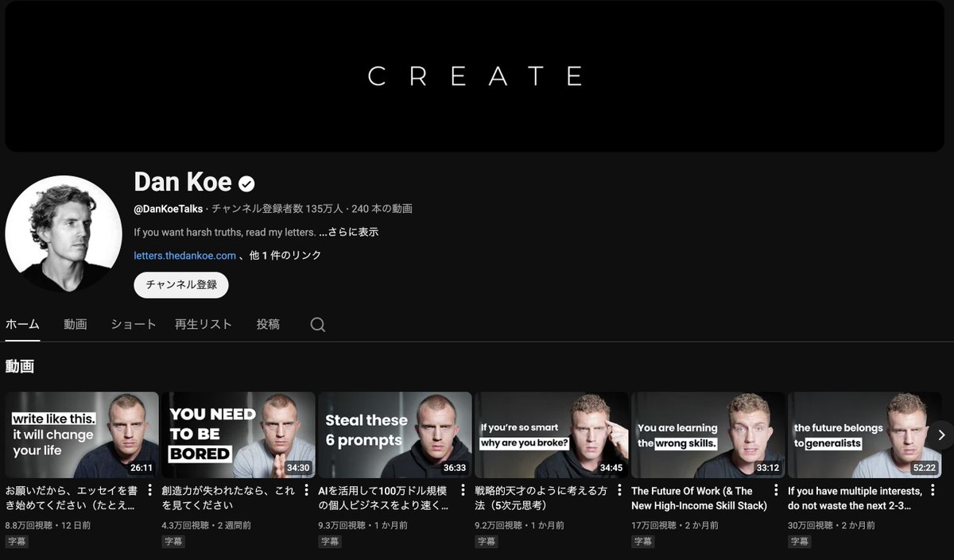Open the 'wrong skills' video thumbnail
This screenshot has height=560, width=954.
(708, 434)
